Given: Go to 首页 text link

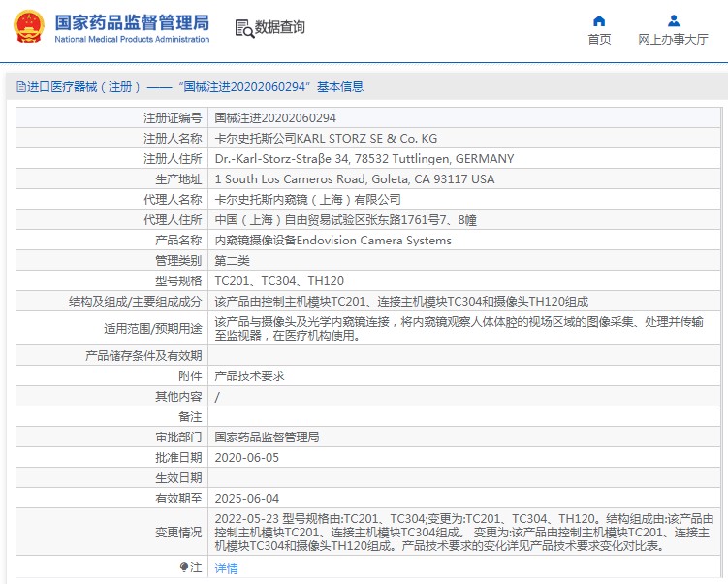Looking at the screenshot, I should pyautogui.click(x=599, y=40).
